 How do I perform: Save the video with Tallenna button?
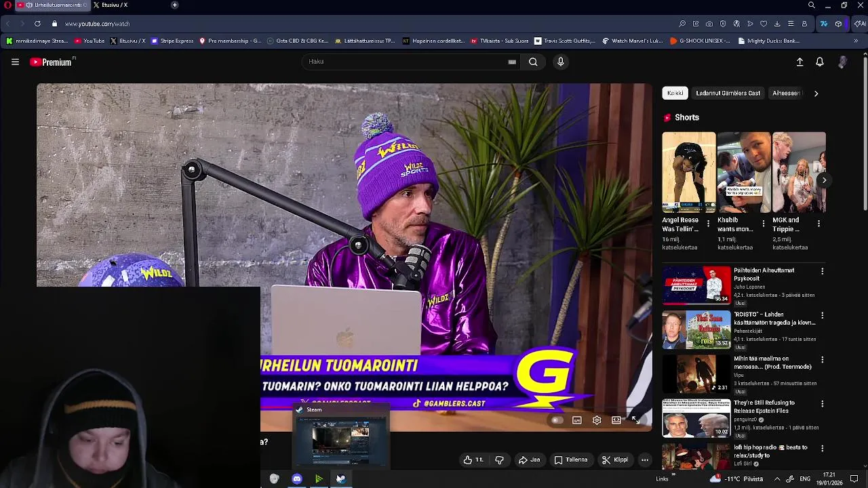(570, 460)
